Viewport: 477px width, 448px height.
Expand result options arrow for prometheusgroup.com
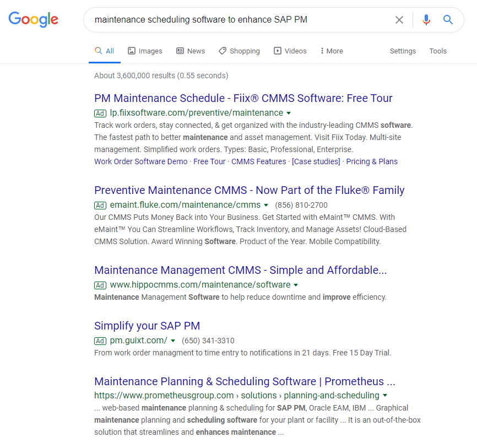(385, 395)
